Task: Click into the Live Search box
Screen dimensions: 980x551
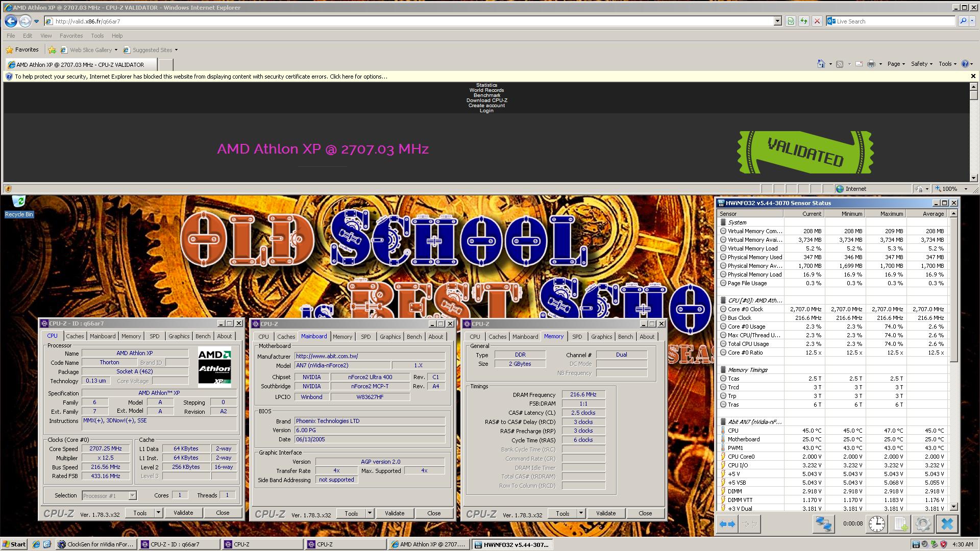Action: (891, 21)
